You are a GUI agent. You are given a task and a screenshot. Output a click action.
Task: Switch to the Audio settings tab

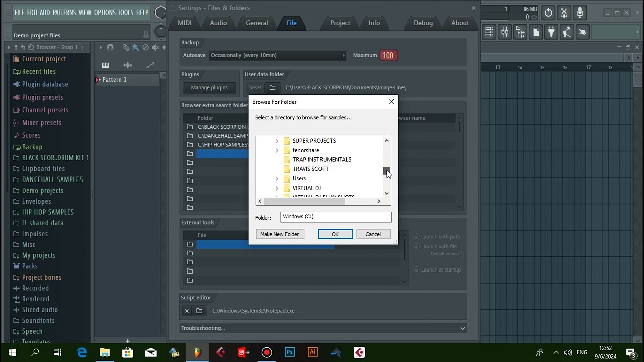(x=218, y=23)
